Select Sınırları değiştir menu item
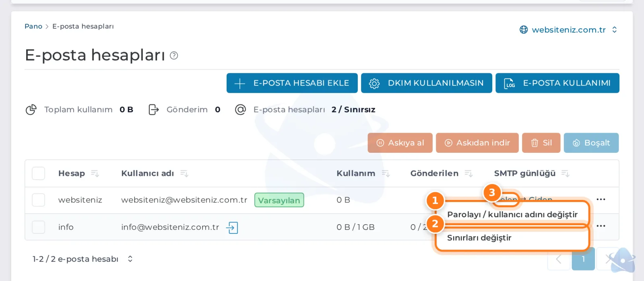The image size is (644, 281). [x=512, y=238]
